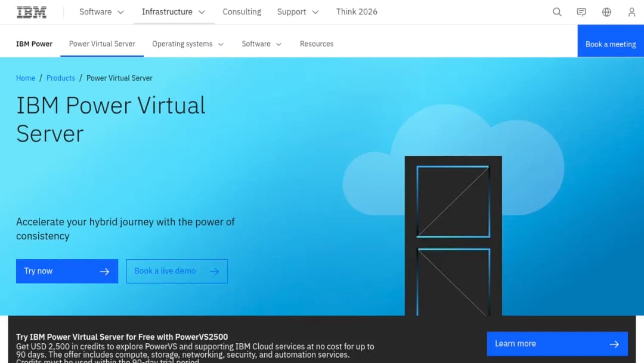Click the IBM Power Virtual Server heading
The image size is (644, 363).
(111, 119)
